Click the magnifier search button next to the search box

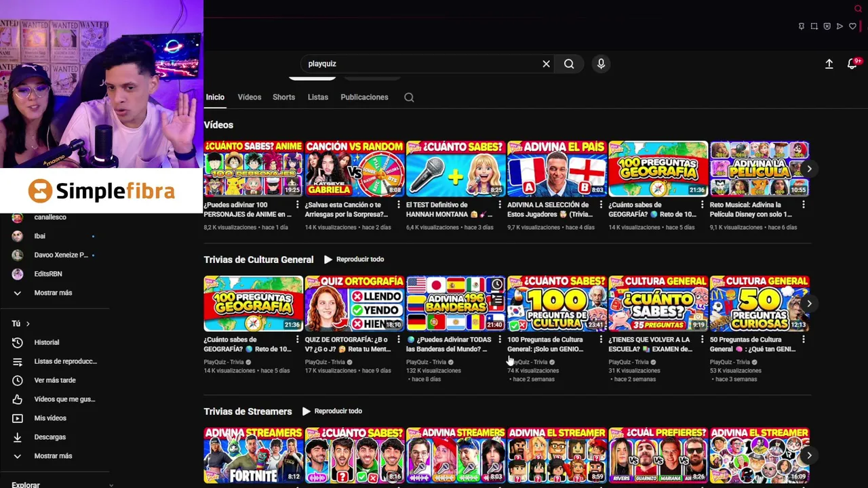coord(569,64)
